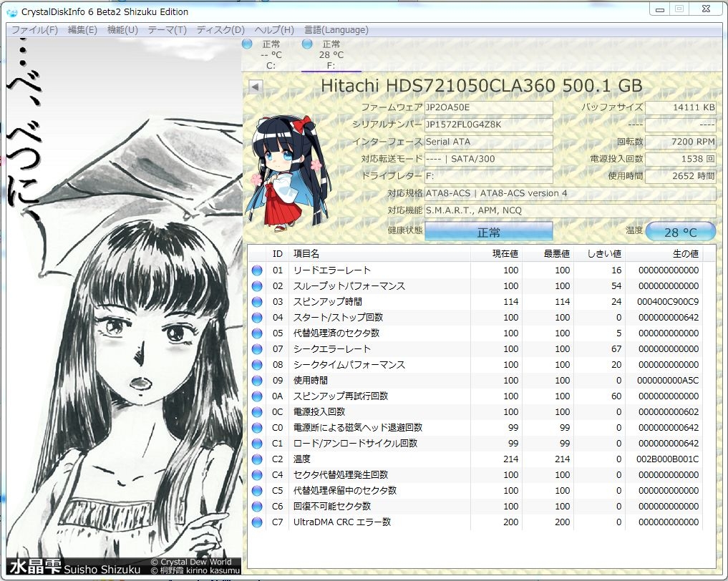This screenshot has height=581, width=728.
Task: Click the previous disk arrow button
Action: (256, 87)
